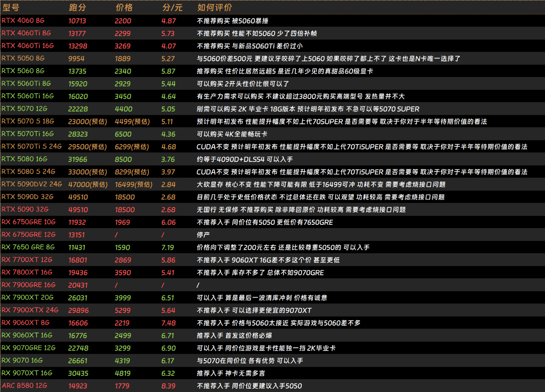Image resolution: width=545 pixels, height=392 pixels.
Task: Click the points-per-yuan value 4.87
Action: pos(169,21)
